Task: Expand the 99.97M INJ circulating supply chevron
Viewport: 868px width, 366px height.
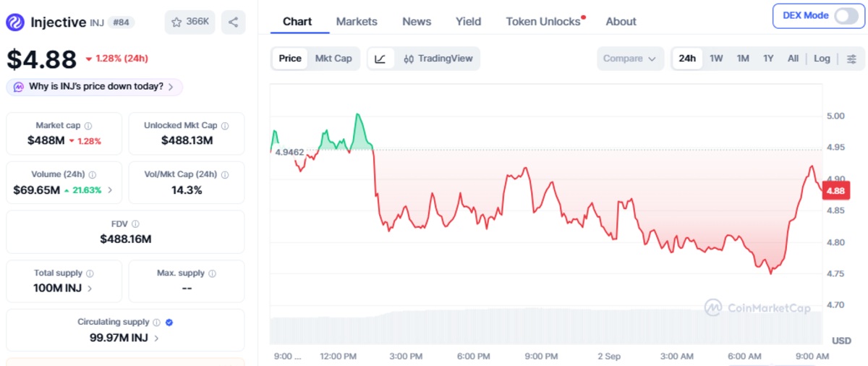Action: [x=156, y=338]
